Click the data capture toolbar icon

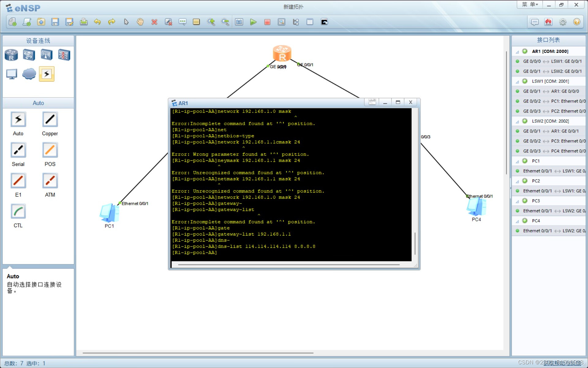pos(281,22)
